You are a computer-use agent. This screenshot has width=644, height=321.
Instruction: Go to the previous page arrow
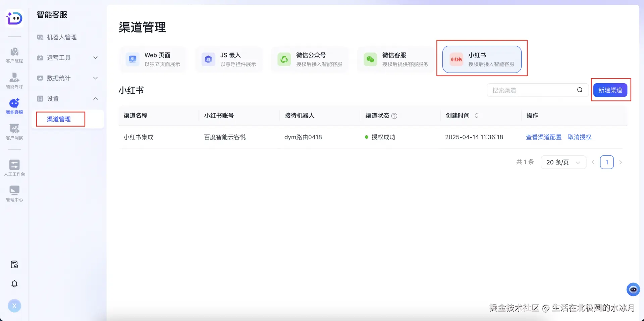(593, 162)
